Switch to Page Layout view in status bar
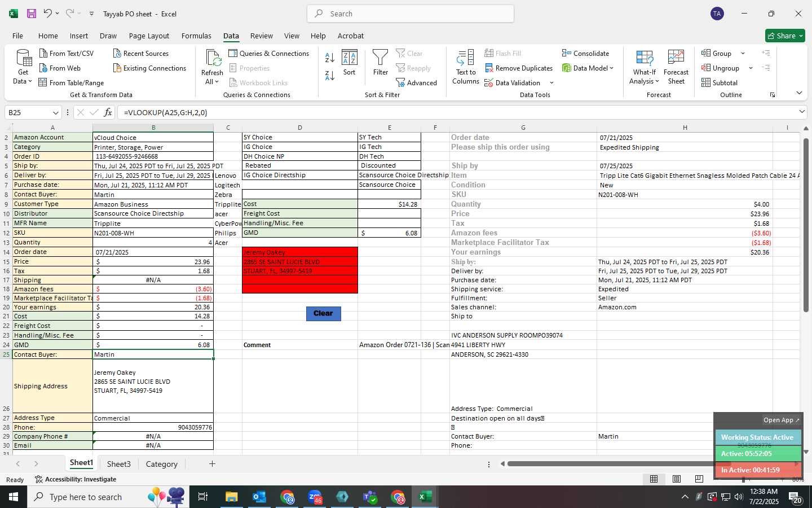812x508 pixels. coord(677,479)
